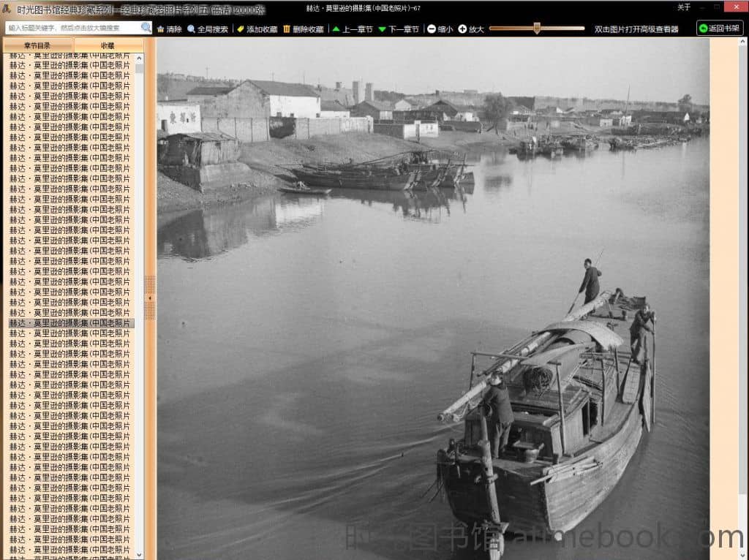Viewport: 749px width, 560px height.
Task: Switch to the 收藏 tab
Action: point(108,45)
